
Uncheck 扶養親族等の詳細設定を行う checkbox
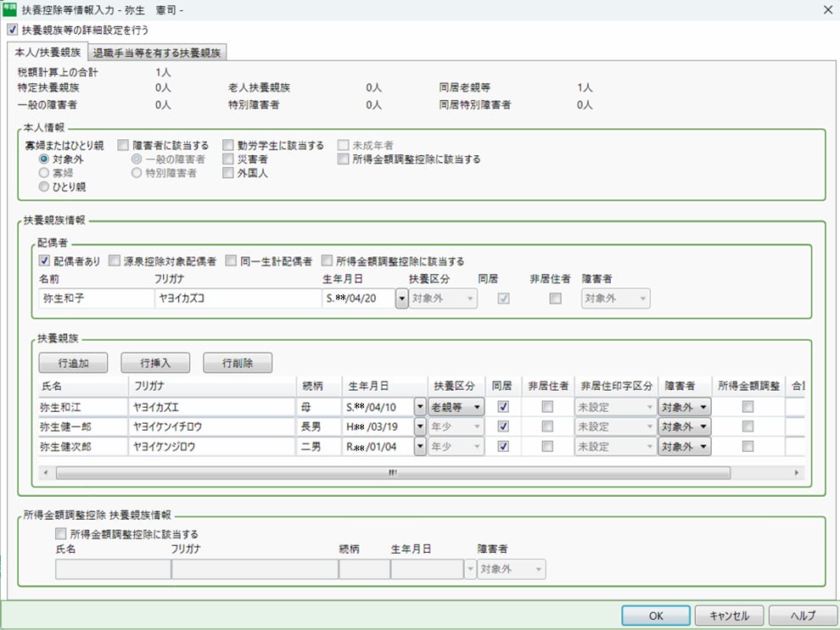click(x=11, y=29)
